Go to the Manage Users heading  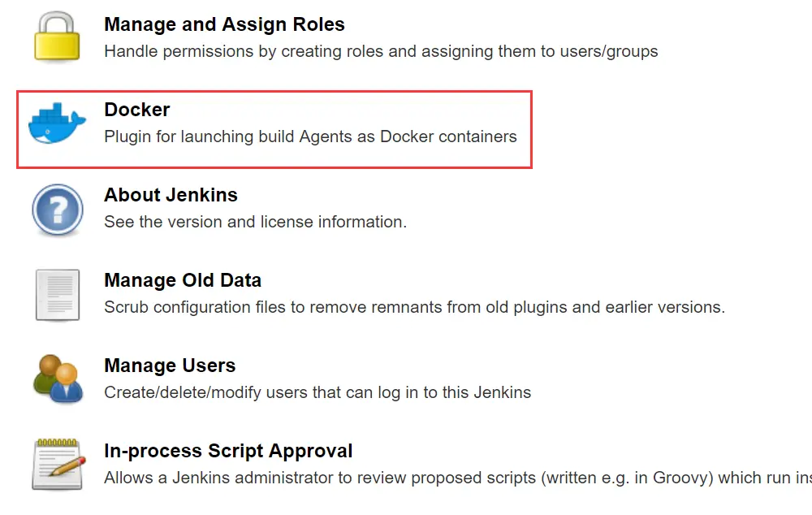pyautogui.click(x=170, y=366)
